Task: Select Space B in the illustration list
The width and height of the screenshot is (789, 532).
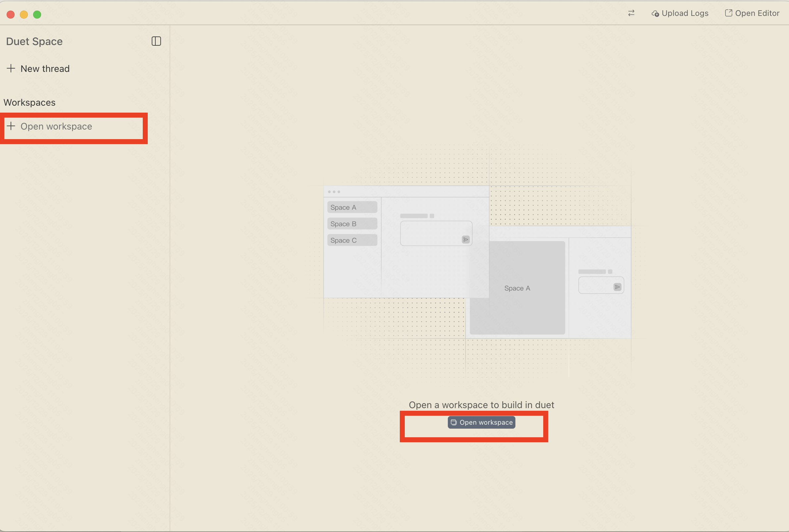Action: point(352,224)
